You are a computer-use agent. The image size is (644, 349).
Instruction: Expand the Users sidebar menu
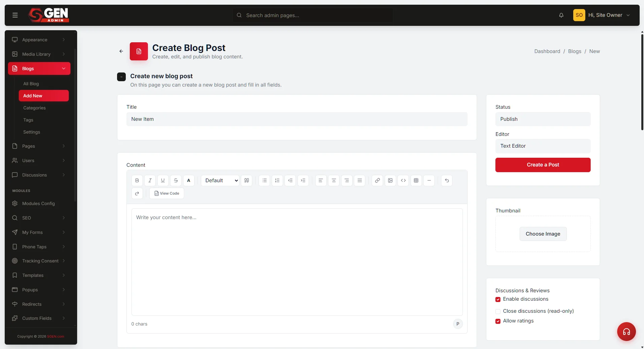(39, 160)
